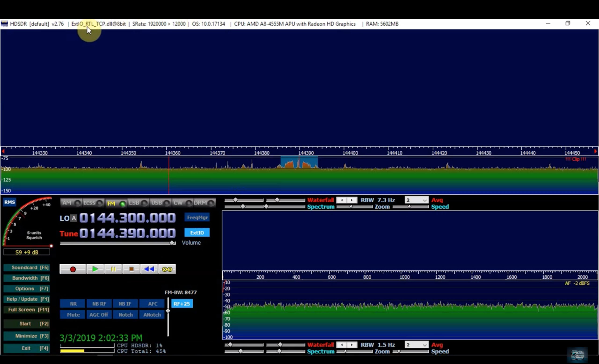Screen dimensions: 599x364
Task: Click the Start [F2] button
Action: (x=27, y=324)
